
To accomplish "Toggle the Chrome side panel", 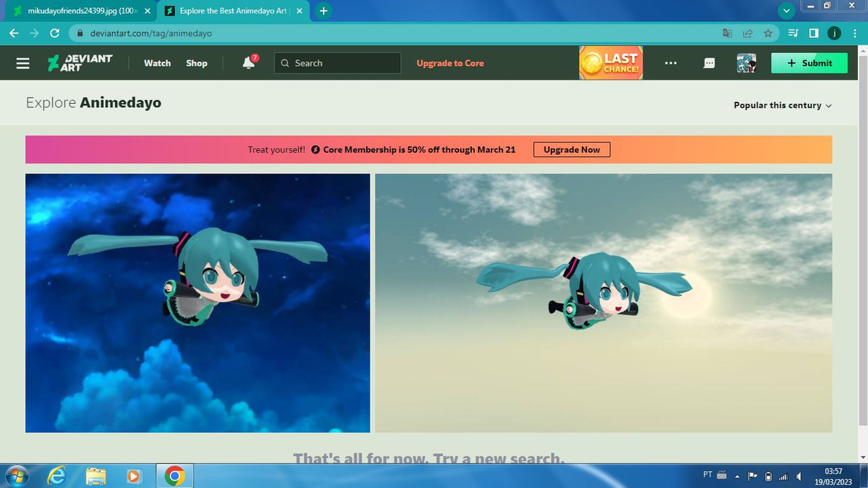I will point(814,33).
